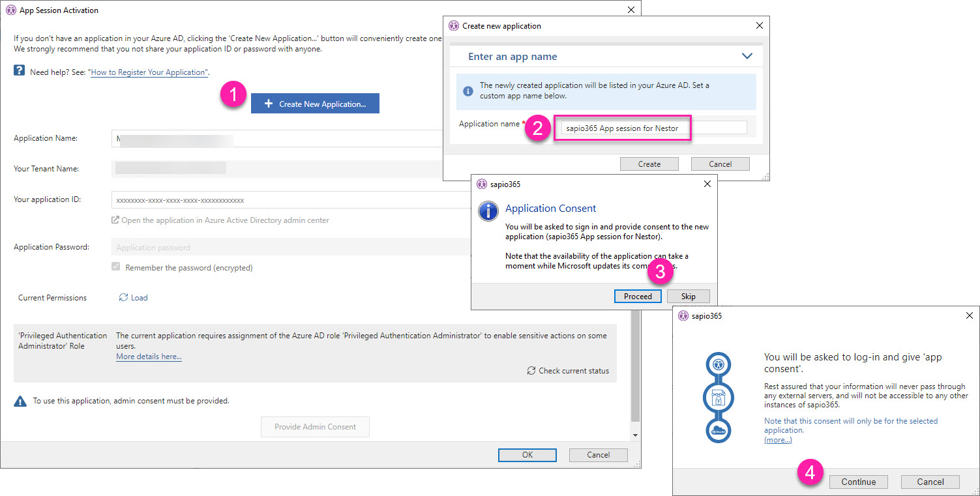980x496 pixels.
Task: Toggle the Remember the password checkbox
Action: coord(116,267)
